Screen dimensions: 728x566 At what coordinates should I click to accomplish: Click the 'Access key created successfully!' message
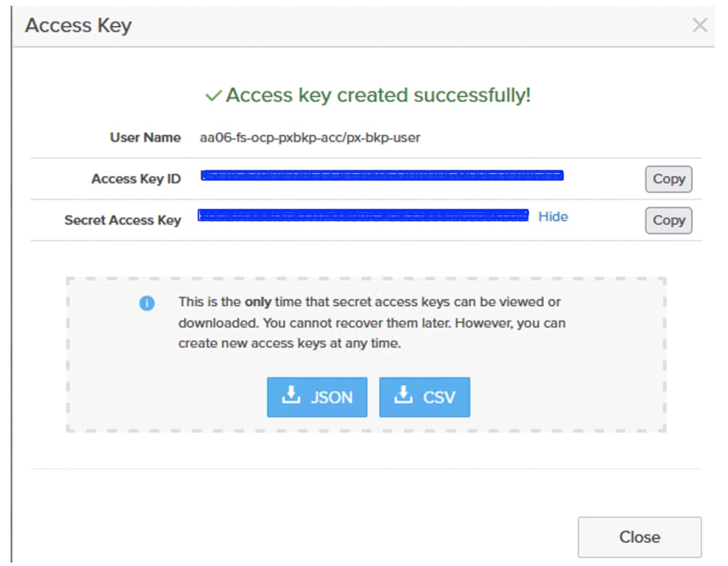click(x=378, y=95)
